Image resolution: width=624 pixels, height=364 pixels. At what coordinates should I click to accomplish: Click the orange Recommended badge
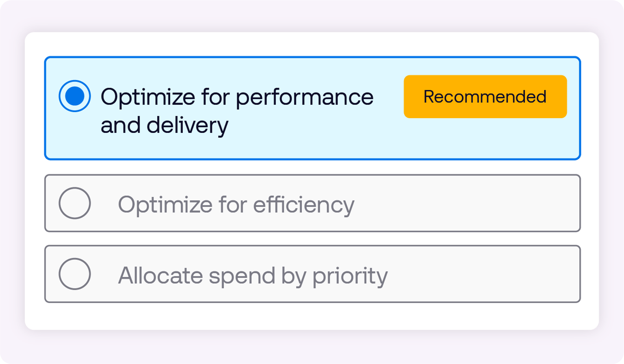(485, 97)
